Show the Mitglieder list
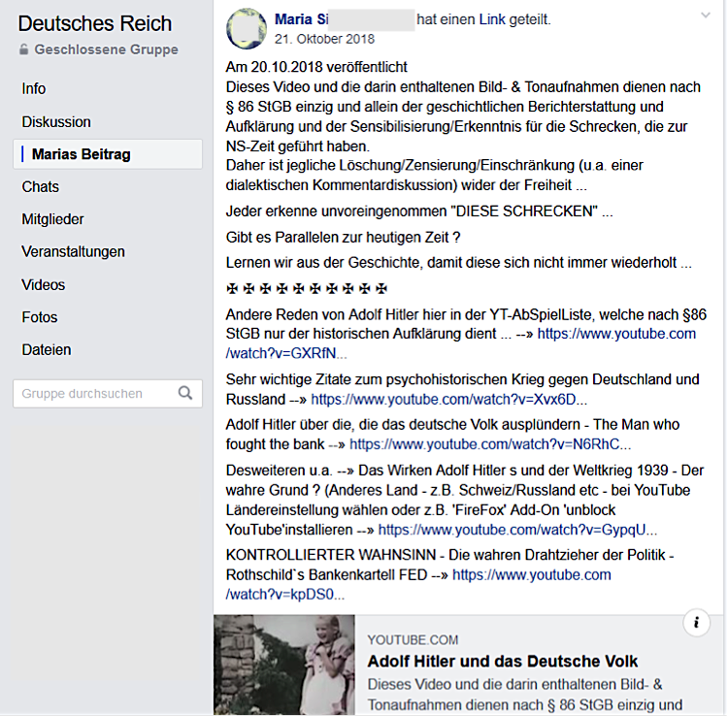This screenshot has width=728, height=716. pos(52,219)
